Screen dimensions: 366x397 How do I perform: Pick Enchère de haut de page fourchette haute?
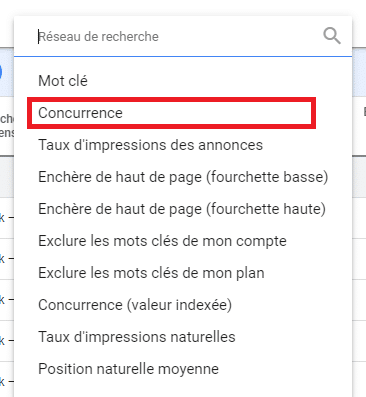click(182, 209)
